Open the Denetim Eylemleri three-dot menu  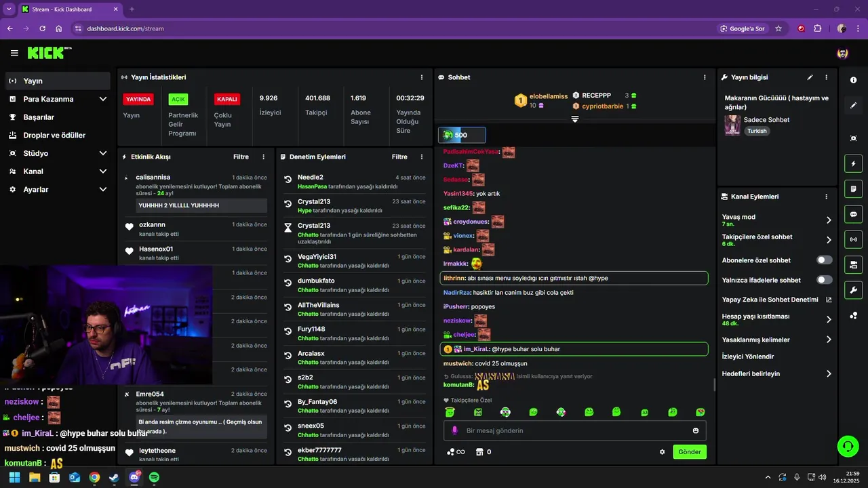(x=422, y=157)
